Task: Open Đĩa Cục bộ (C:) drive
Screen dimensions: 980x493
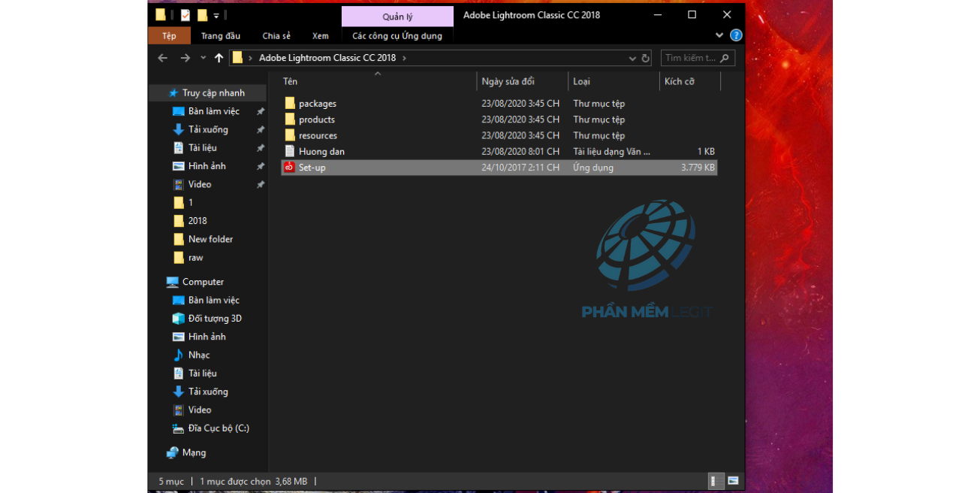Action: [x=219, y=428]
